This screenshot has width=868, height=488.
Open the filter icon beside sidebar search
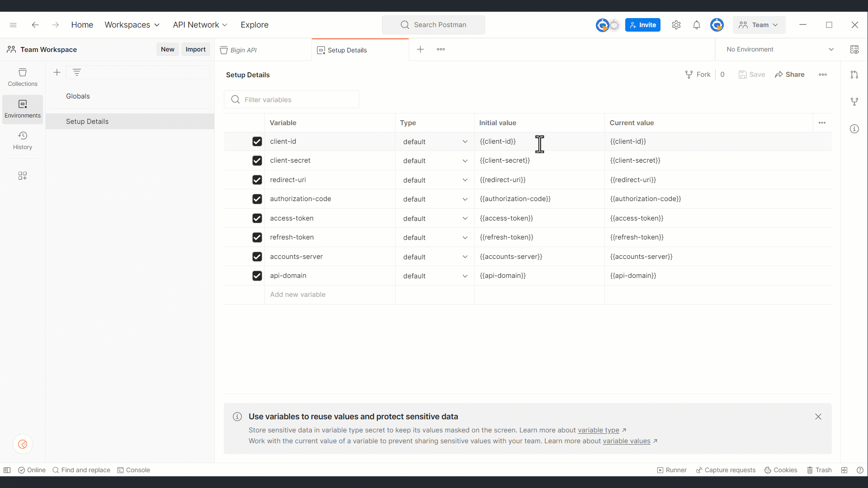click(x=77, y=72)
